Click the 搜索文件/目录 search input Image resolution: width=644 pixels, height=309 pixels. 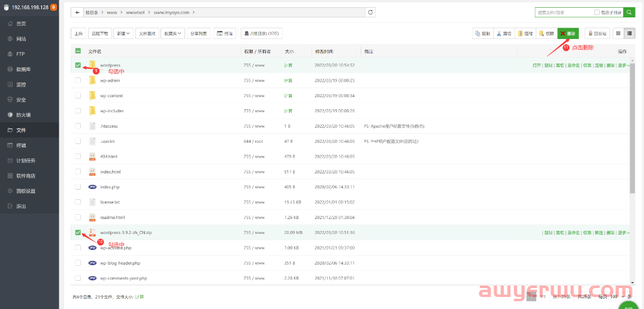[564, 13]
